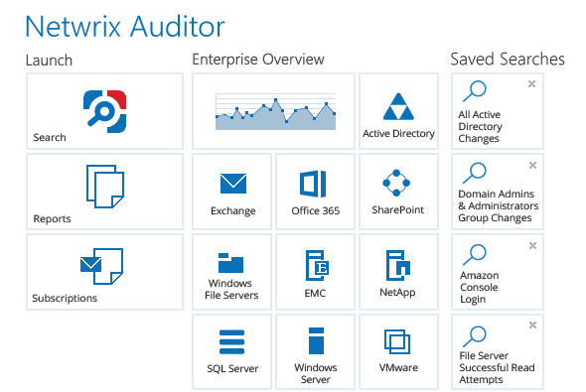Open the VMware tile
The height and width of the screenshot is (392, 586).
[x=398, y=352]
